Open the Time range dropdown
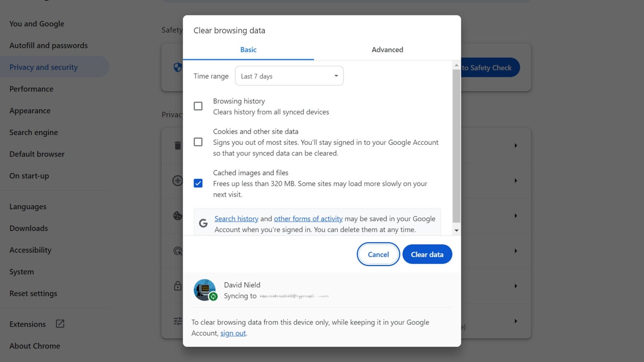Image resolution: width=644 pixels, height=362 pixels. tap(289, 76)
